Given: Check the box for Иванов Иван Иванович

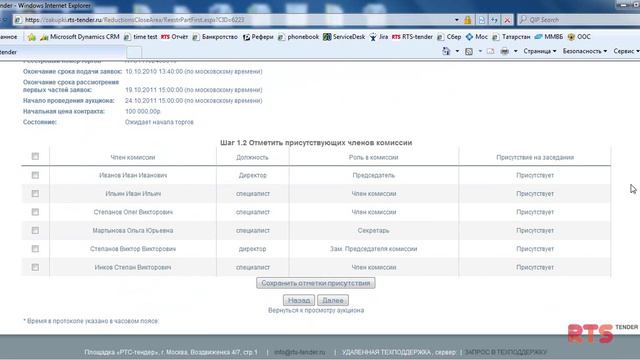Looking at the screenshot, I should click(x=35, y=175).
